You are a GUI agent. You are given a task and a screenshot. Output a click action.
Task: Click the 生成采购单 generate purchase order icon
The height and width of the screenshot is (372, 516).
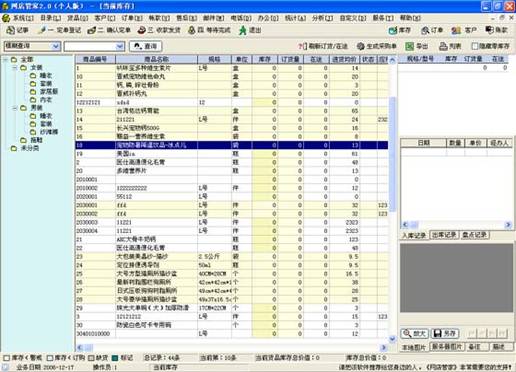click(x=377, y=46)
